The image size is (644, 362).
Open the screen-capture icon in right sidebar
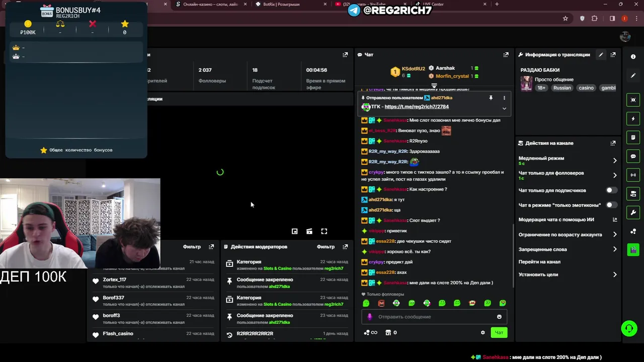[633, 100]
